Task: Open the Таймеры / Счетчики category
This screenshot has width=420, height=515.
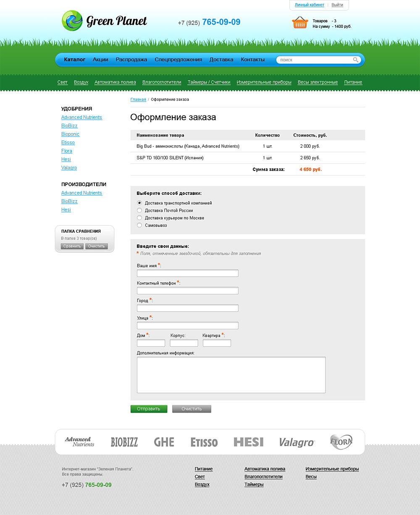Action: coord(209,82)
